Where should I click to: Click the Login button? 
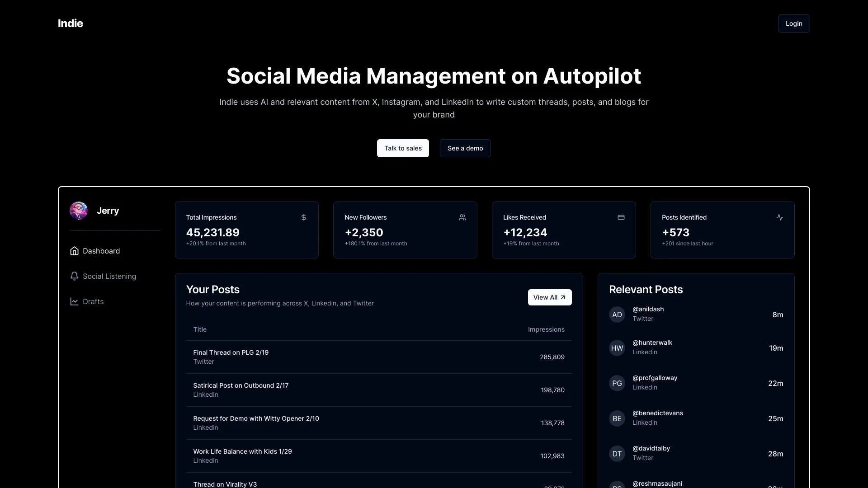pos(793,23)
